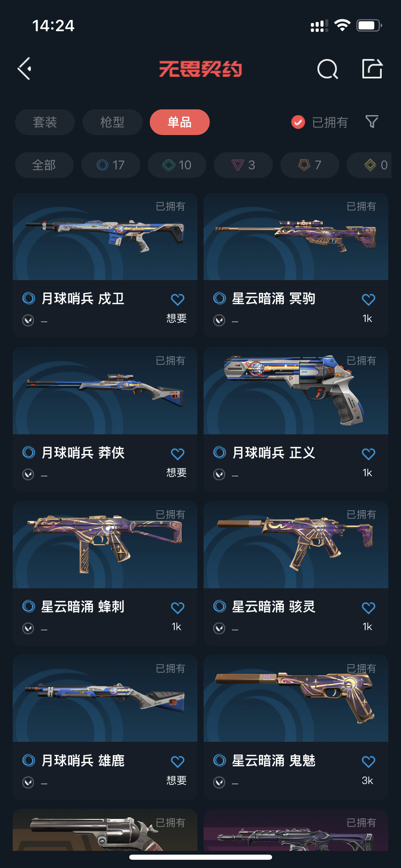Filter by green diamond tier with 10 items

click(177, 165)
